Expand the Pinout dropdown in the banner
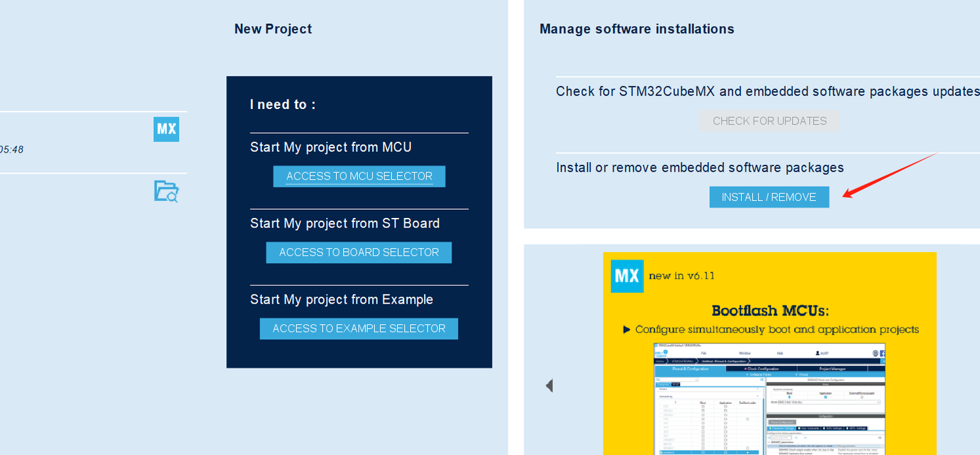 pyautogui.click(x=802, y=375)
